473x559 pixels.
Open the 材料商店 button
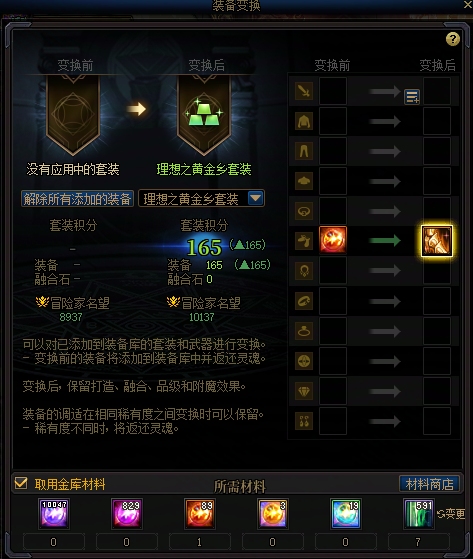(430, 484)
